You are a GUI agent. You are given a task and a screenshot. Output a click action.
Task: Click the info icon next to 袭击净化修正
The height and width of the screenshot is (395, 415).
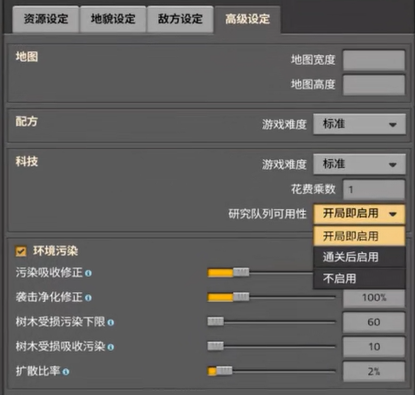[x=88, y=298]
